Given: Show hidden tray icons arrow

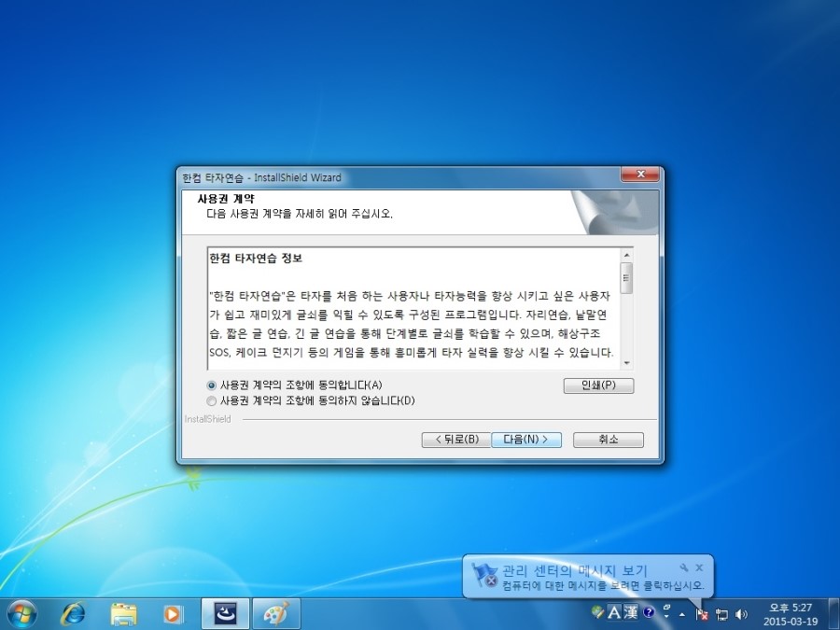Looking at the screenshot, I should tap(682, 614).
